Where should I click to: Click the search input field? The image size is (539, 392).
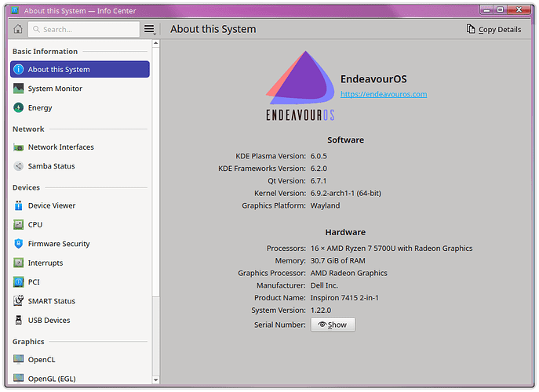pyautogui.click(x=86, y=29)
